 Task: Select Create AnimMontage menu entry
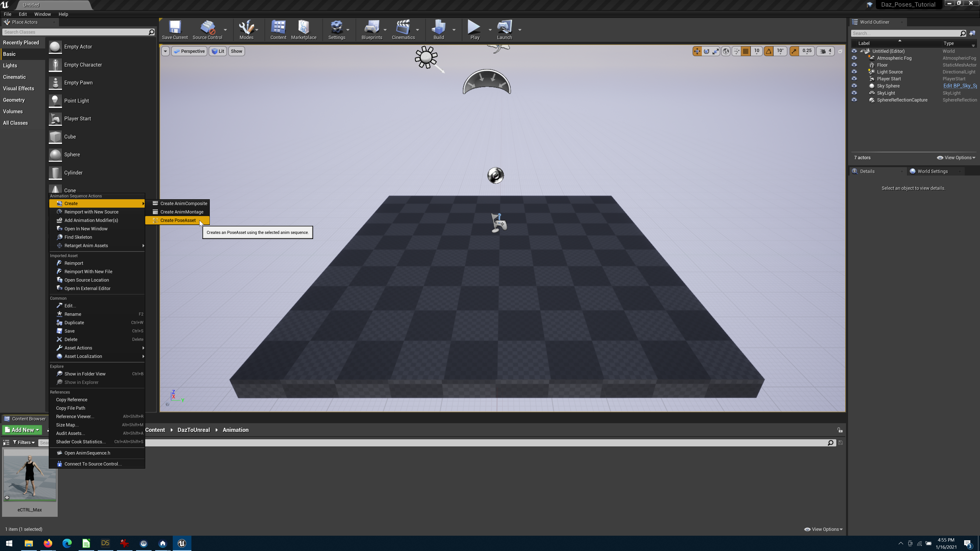pyautogui.click(x=177, y=212)
